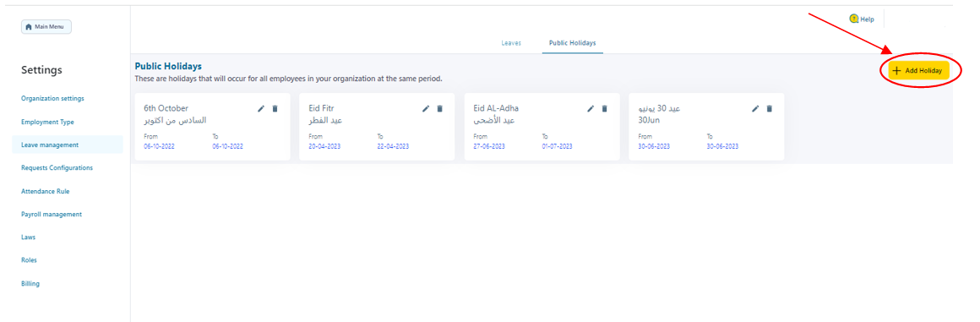Delete the Eid AL-Adha holiday

(x=604, y=109)
